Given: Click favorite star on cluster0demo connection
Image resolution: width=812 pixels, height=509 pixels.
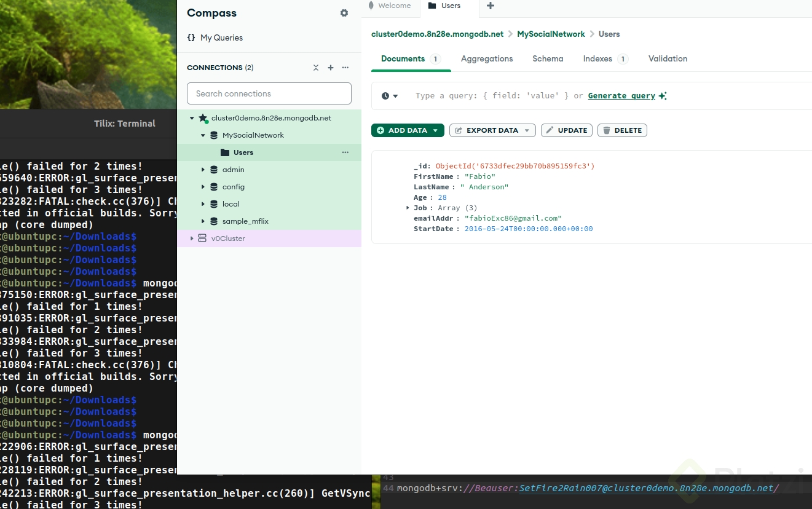Looking at the screenshot, I should tap(203, 118).
